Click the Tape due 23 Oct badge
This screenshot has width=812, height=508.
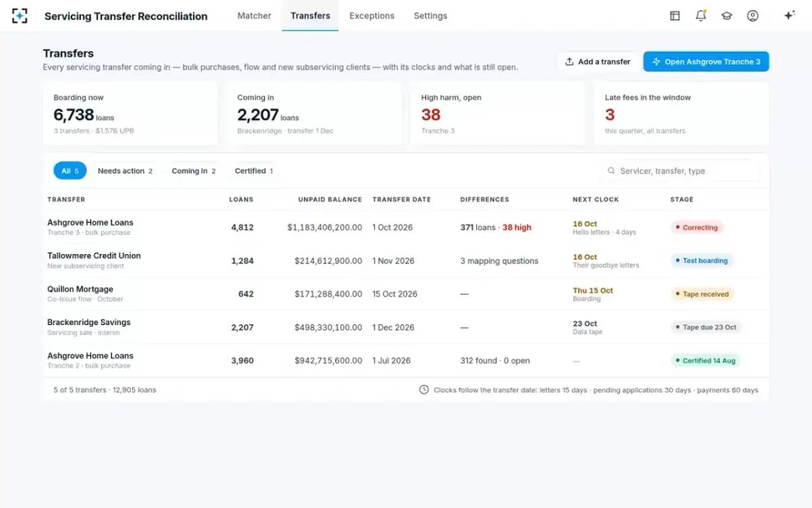(706, 327)
